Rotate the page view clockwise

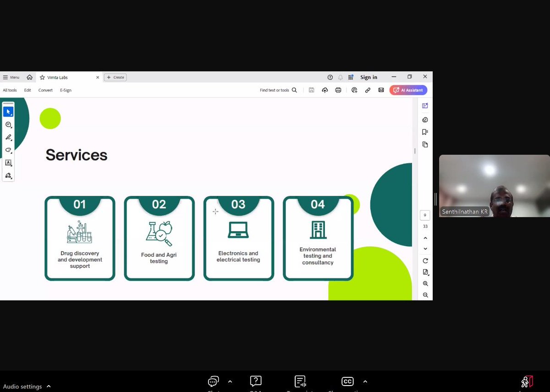(425, 261)
